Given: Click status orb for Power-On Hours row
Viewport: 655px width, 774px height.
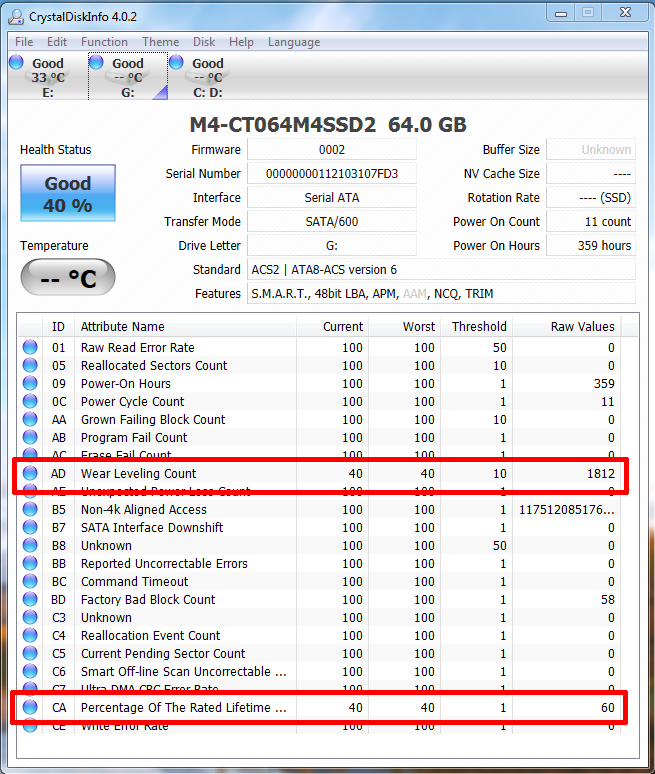Looking at the screenshot, I should (30, 383).
